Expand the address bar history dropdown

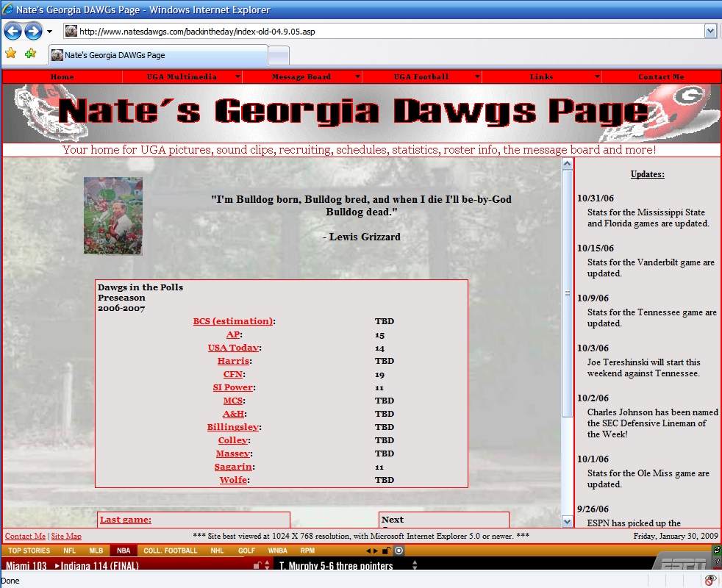[x=710, y=32]
